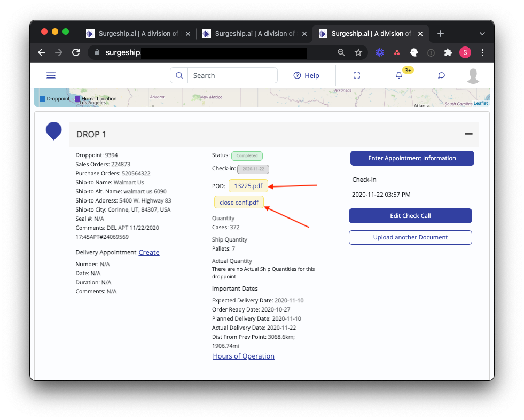Open the Hours of Operation link
The width and height of the screenshot is (524, 420).
pyautogui.click(x=244, y=356)
